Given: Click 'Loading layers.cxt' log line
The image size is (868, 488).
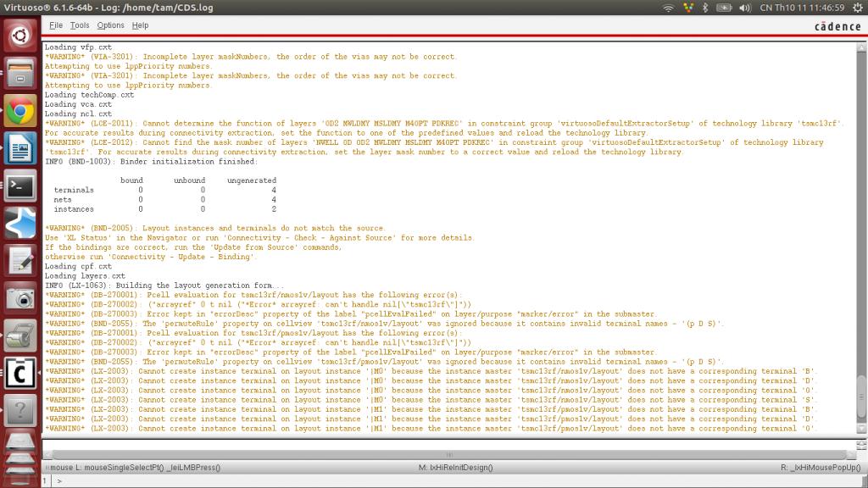Looking at the screenshot, I should pos(85,275).
